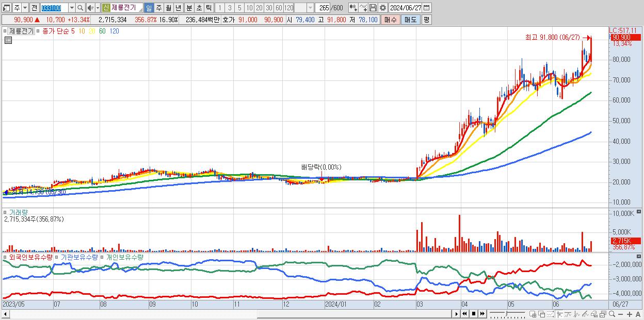Click the zoom magnifier icon at bottom right
Image resolution: width=644 pixels, height=320 pixels.
point(612,314)
